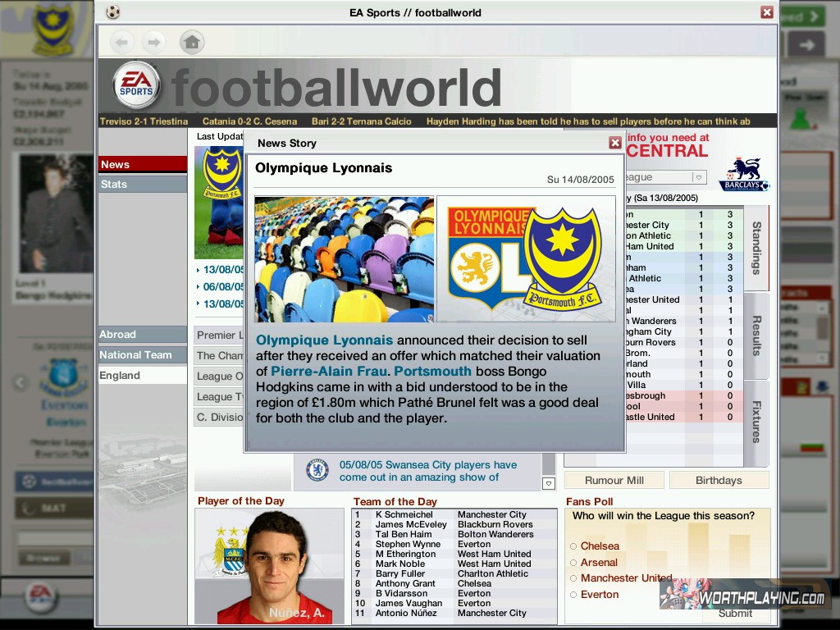Click the Barclays Premiership logo
Screen dimensions: 840x630
click(x=744, y=174)
